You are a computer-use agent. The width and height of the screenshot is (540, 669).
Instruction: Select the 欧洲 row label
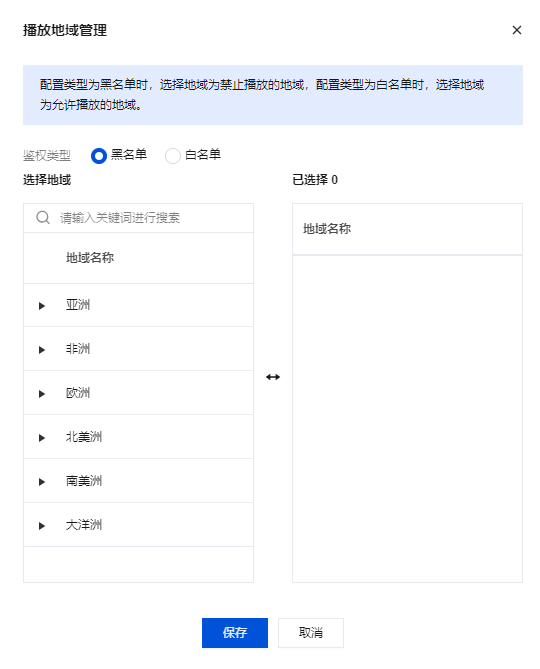tap(78, 393)
